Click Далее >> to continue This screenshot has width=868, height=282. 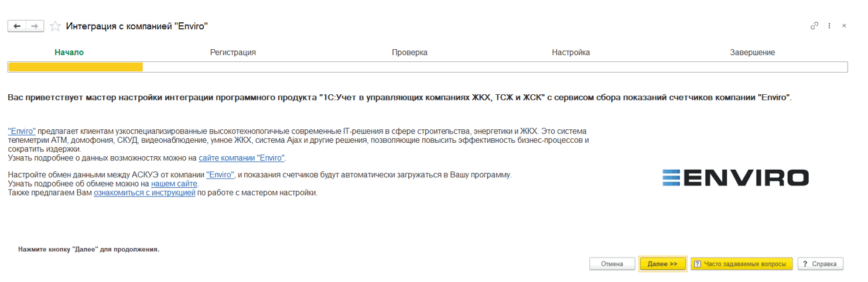tap(662, 264)
